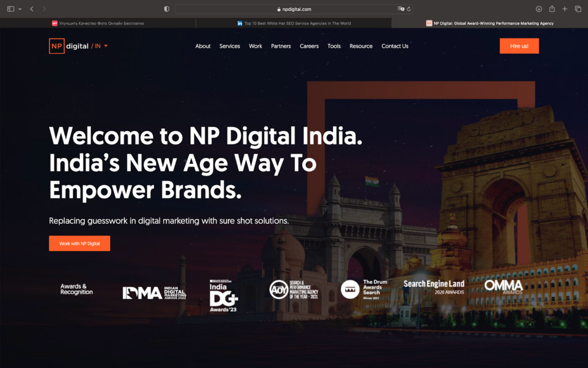Click the lock icon beside npdigital.com
The height and width of the screenshot is (368, 588).
(x=278, y=9)
